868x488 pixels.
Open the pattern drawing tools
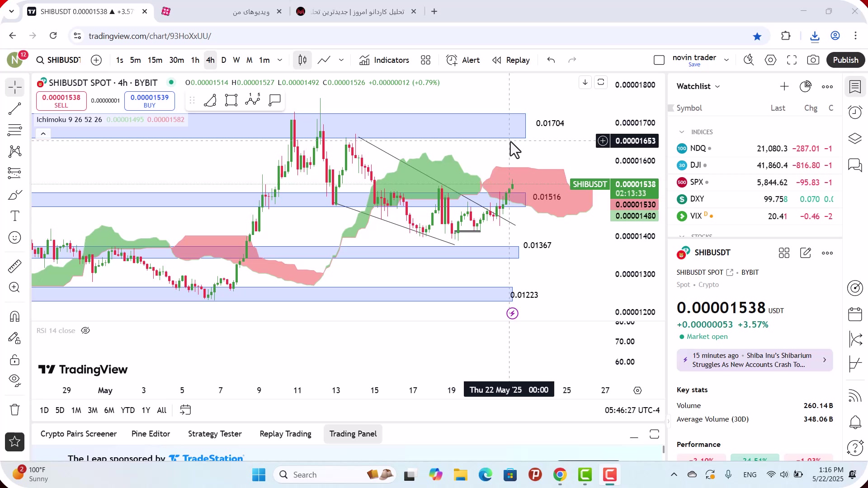(x=15, y=151)
